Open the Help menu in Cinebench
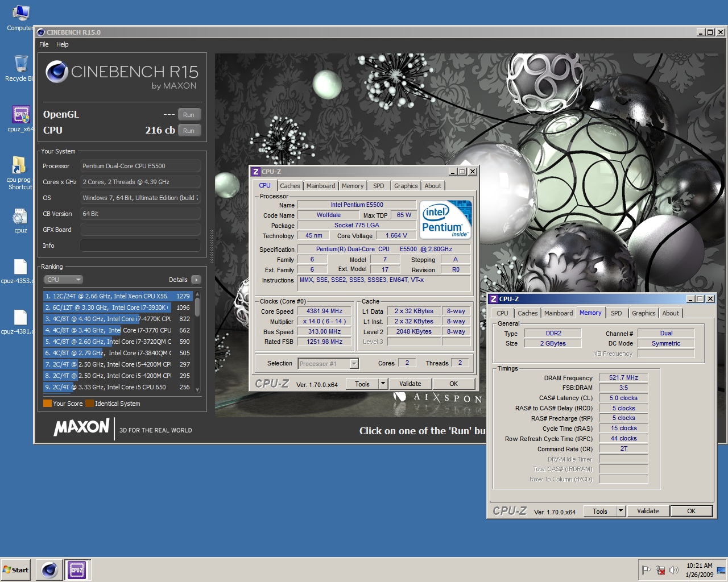 [63, 44]
